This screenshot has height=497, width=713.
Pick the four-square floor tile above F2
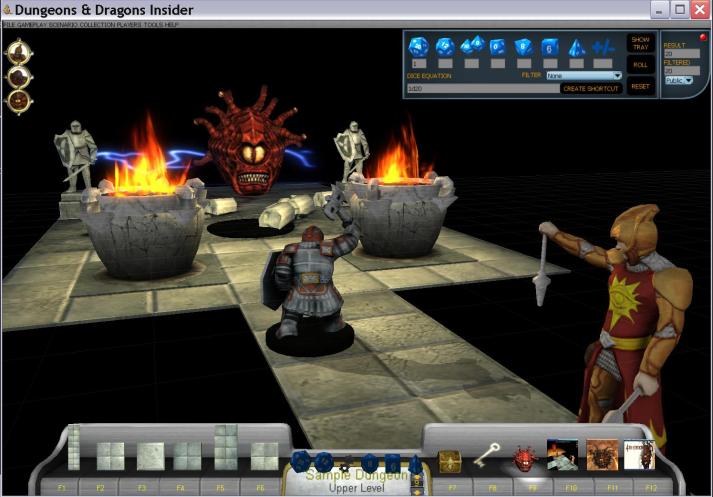point(110,456)
